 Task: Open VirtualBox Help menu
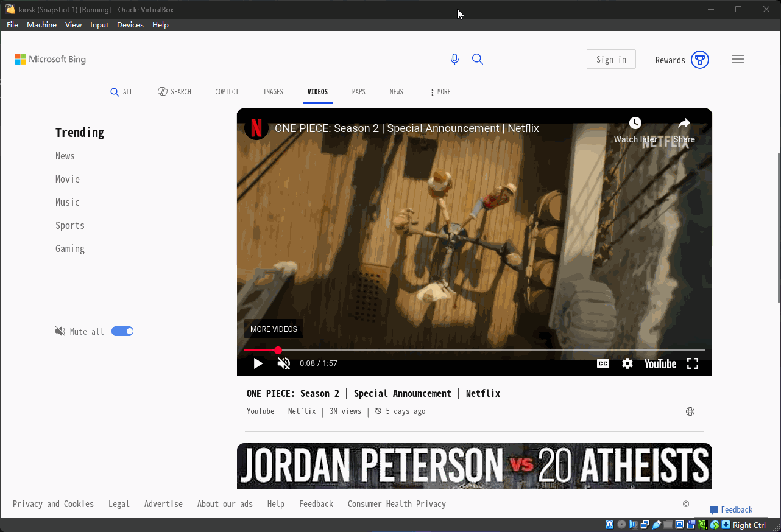160,25
